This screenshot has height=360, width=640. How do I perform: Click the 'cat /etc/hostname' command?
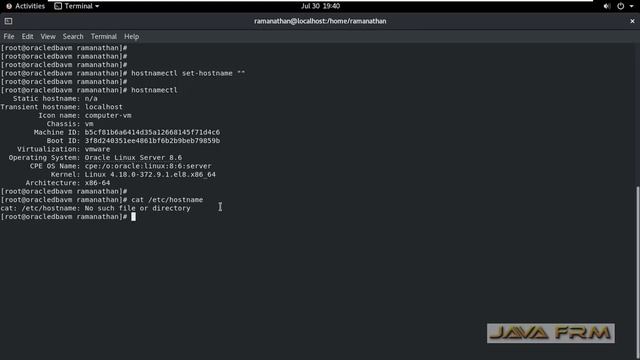coord(167,200)
